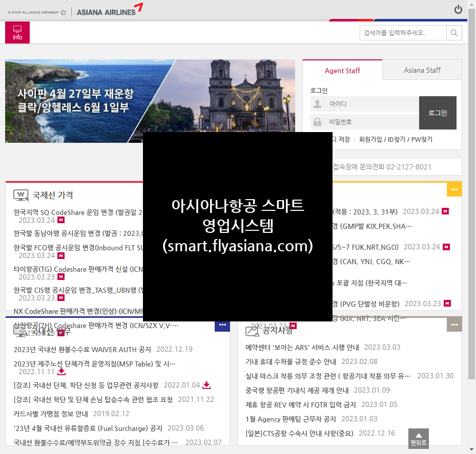Open [강조] 국내선 단체, 학단 신청 notice
Image resolution: width=476 pixels, height=454 pixels.
(86, 385)
